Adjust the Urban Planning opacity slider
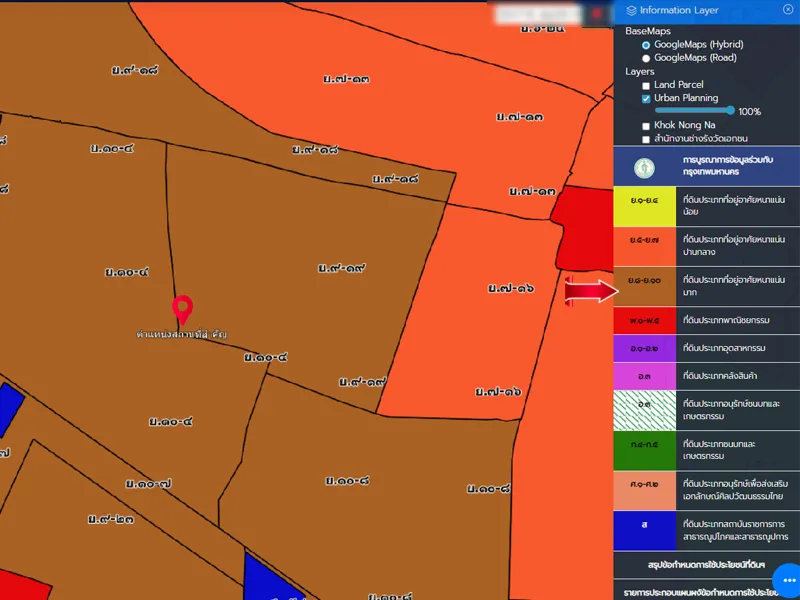 tap(731, 111)
